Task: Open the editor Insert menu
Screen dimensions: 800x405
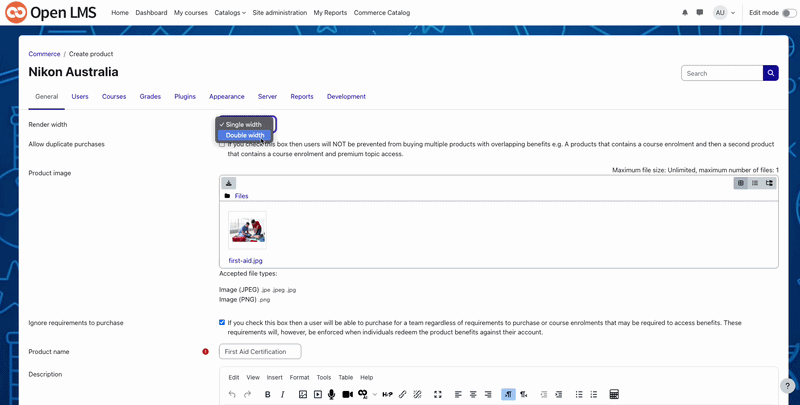Action: 274,377
